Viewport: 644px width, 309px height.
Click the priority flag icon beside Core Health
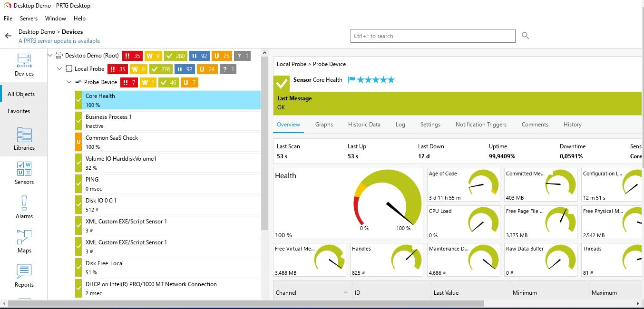(x=351, y=80)
